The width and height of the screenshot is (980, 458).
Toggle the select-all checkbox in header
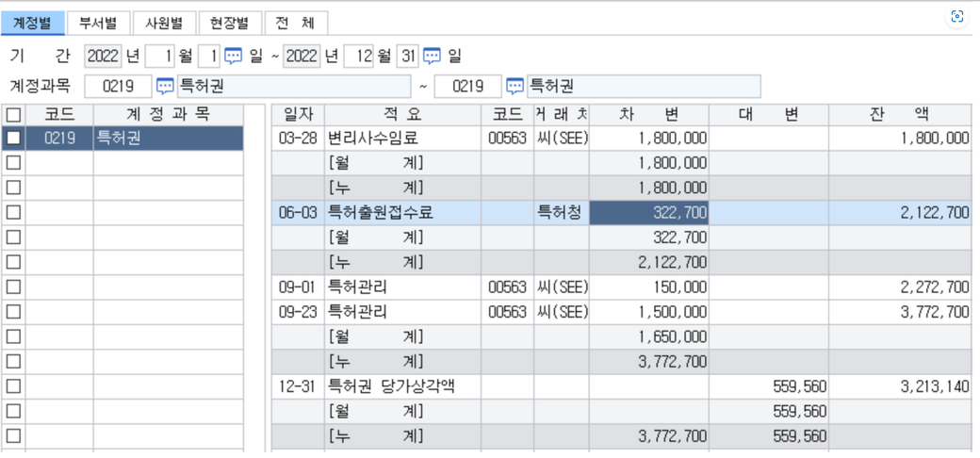pyautogui.click(x=13, y=114)
